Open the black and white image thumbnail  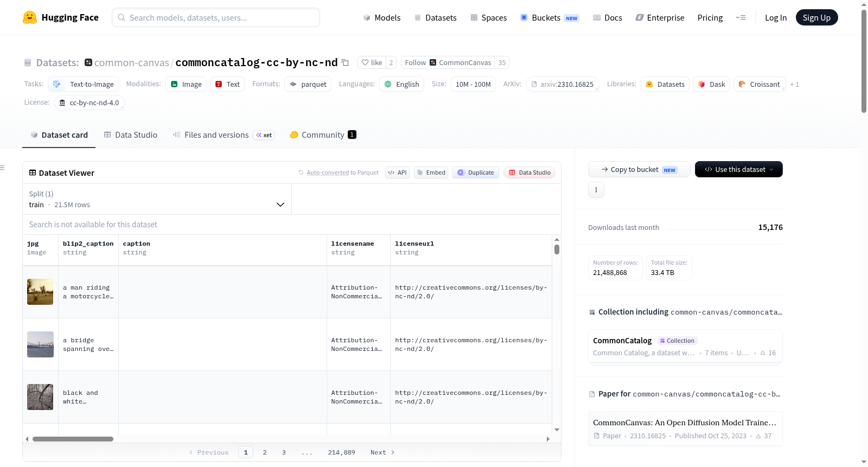(40, 397)
